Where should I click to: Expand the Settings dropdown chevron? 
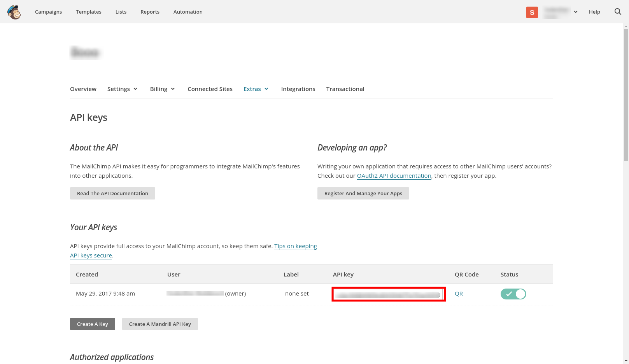(135, 89)
